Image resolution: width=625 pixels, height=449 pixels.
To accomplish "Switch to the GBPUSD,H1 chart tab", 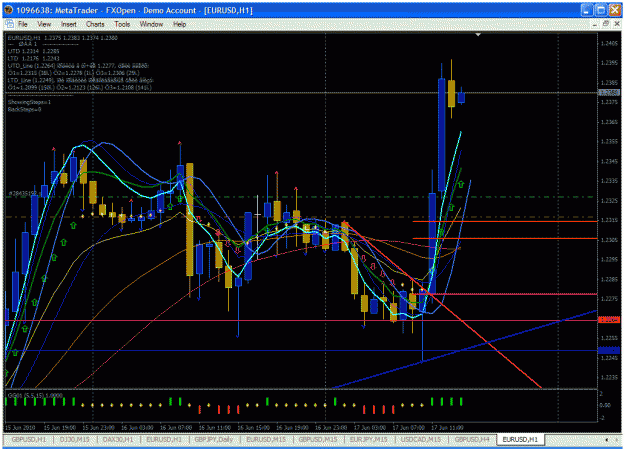I will (x=29, y=439).
